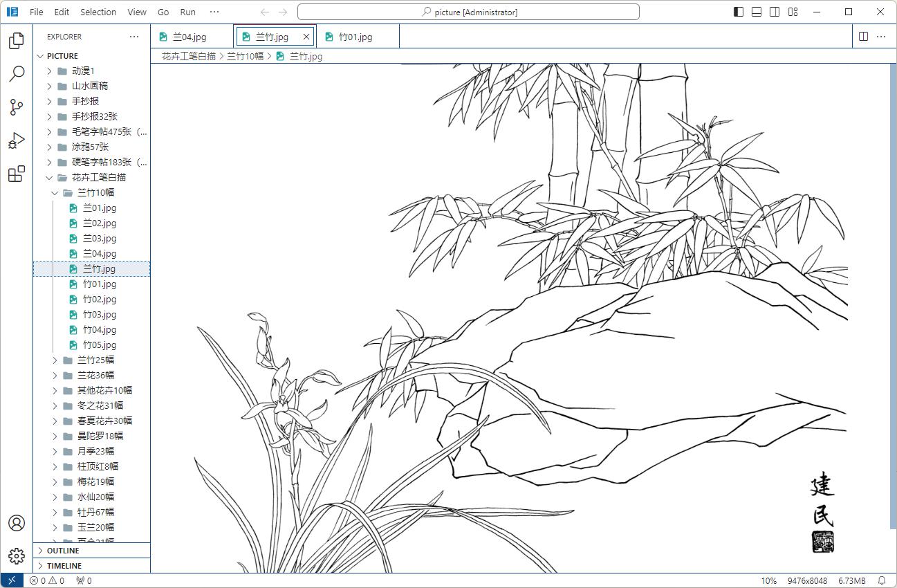Screen dimensions: 897x588
Task: Close the 兰竹.jpg tab
Action: tap(306, 37)
